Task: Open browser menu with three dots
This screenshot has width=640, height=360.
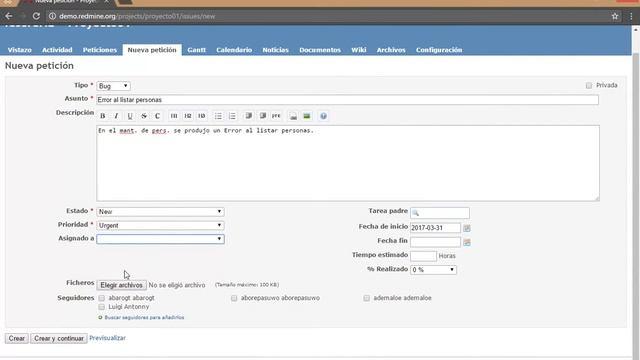Action: [631, 16]
